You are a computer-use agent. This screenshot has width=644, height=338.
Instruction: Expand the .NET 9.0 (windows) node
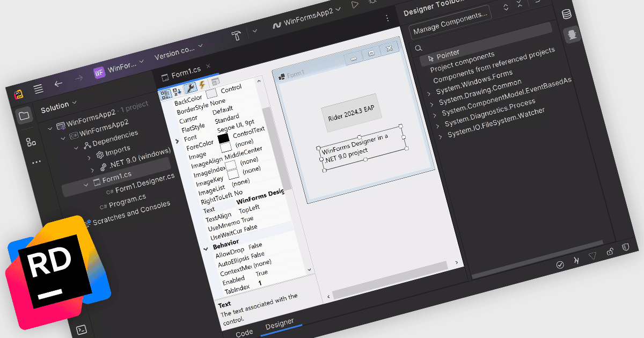pos(92,170)
